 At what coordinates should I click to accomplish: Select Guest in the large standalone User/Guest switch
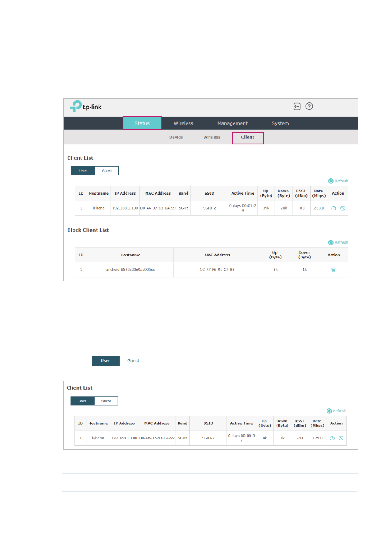(x=133, y=361)
